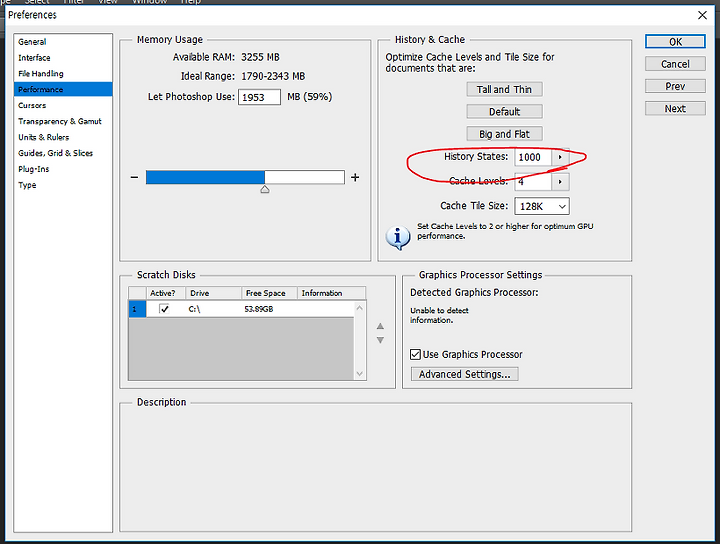This screenshot has height=544, width=720.
Task: Select Interface in the category list
Action: coord(63,58)
